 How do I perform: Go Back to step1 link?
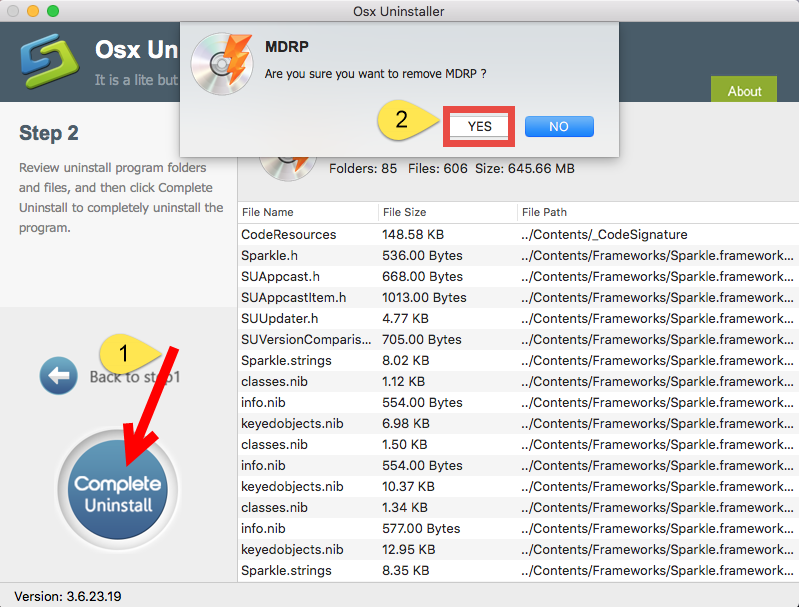(x=135, y=377)
